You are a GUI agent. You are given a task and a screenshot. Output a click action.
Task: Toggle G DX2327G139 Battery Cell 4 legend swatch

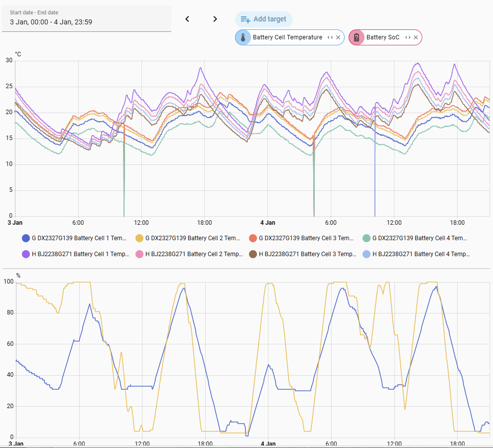coord(367,238)
